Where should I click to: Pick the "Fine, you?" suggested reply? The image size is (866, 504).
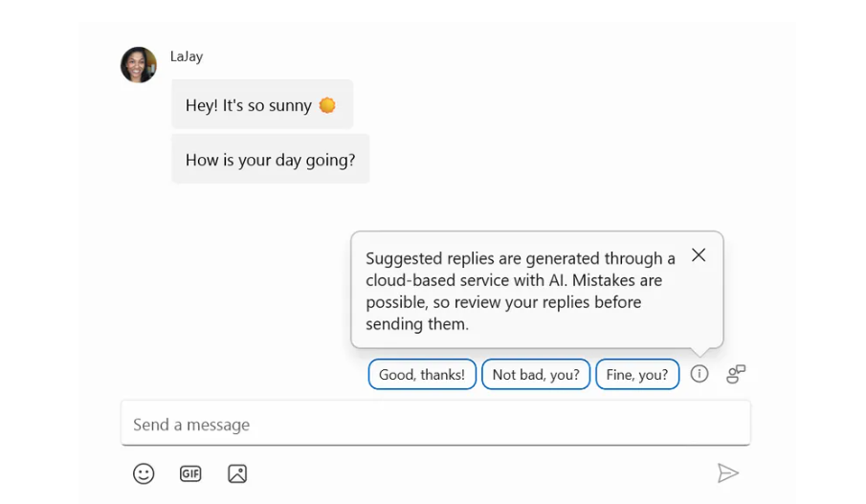pyautogui.click(x=637, y=374)
